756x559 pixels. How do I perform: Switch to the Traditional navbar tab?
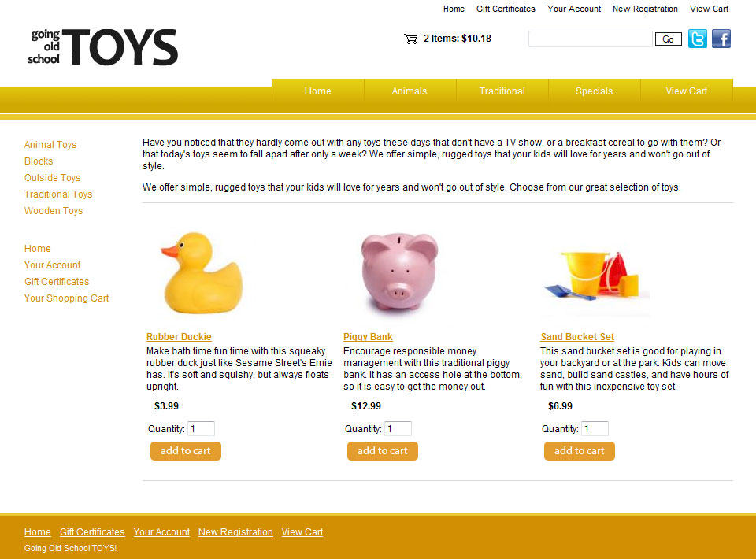502,91
